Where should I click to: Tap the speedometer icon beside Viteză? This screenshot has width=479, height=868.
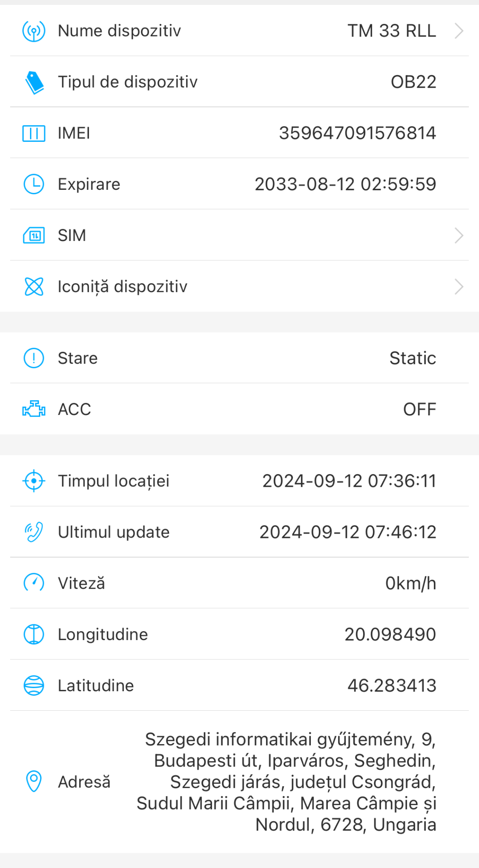tap(34, 583)
